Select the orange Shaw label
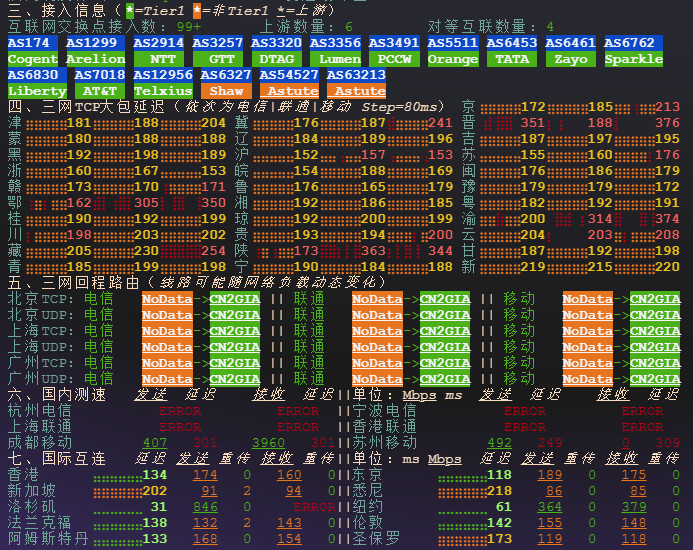 (x=226, y=91)
